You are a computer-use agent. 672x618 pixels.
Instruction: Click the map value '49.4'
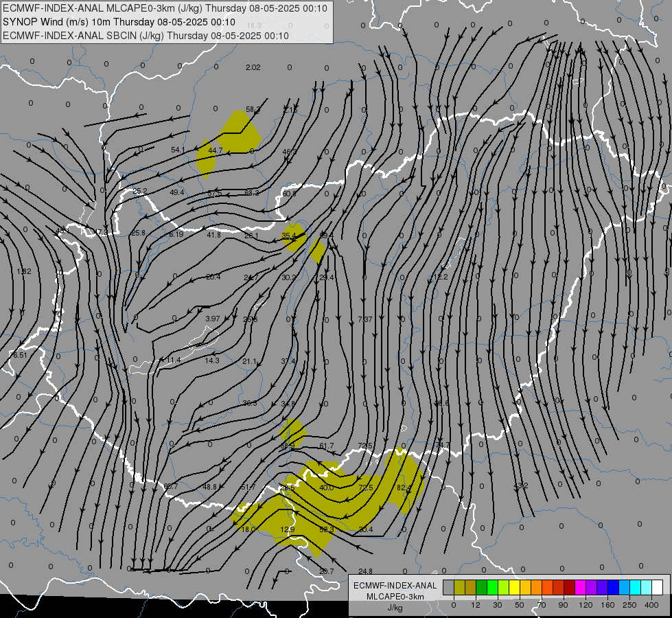click(176, 192)
